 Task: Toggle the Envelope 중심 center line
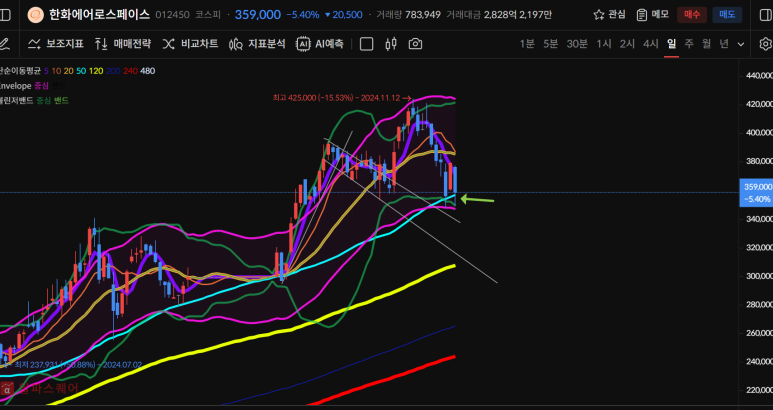[x=41, y=86]
